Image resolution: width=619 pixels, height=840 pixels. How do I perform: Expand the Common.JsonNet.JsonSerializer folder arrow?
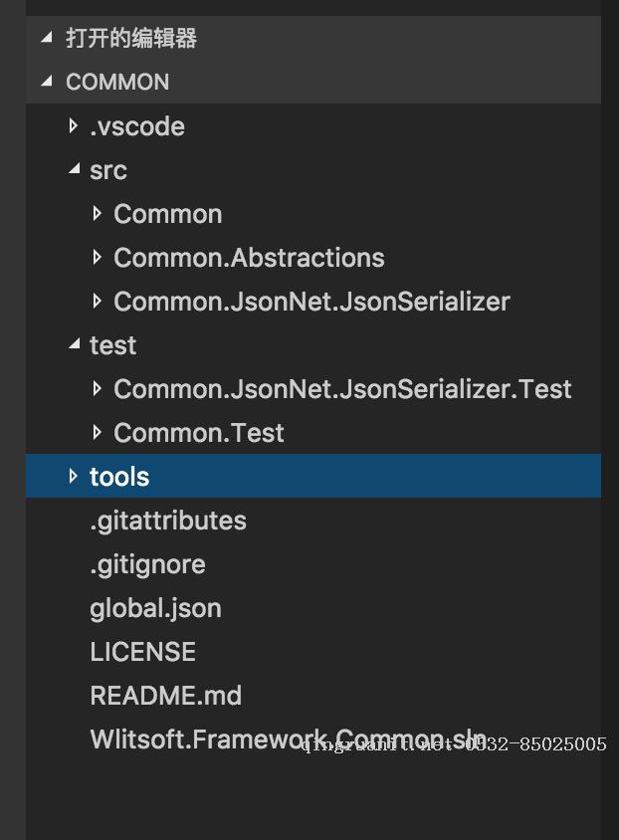(x=97, y=301)
